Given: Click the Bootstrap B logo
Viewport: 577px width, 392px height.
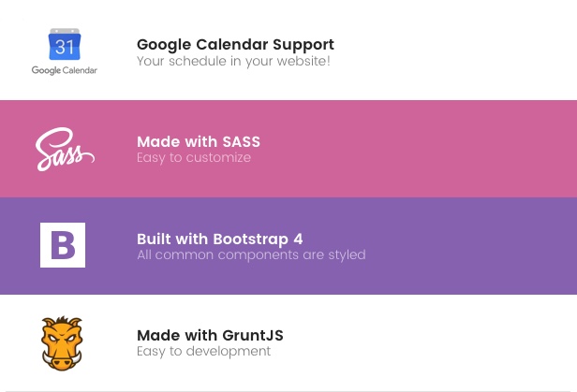Looking at the screenshot, I should (63, 245).
